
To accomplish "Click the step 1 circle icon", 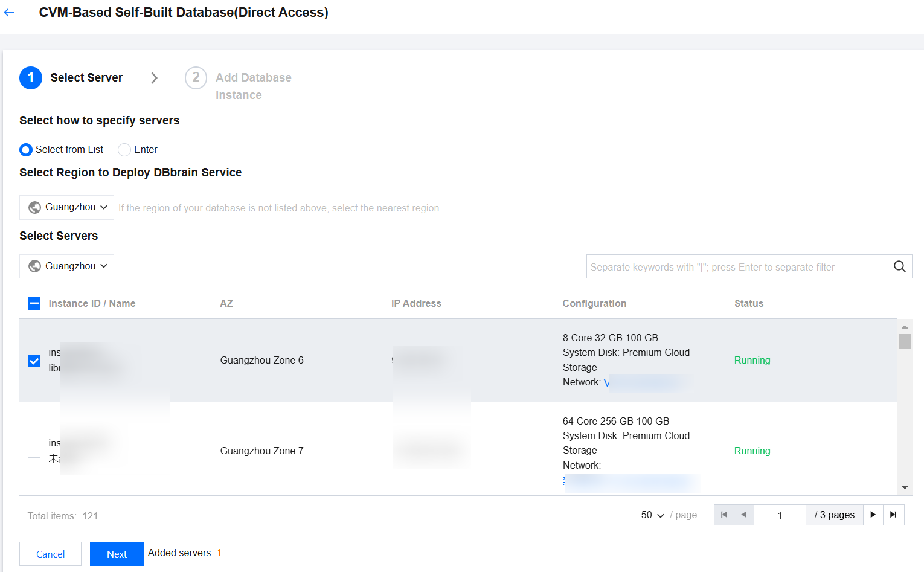I will pos(31,78).
